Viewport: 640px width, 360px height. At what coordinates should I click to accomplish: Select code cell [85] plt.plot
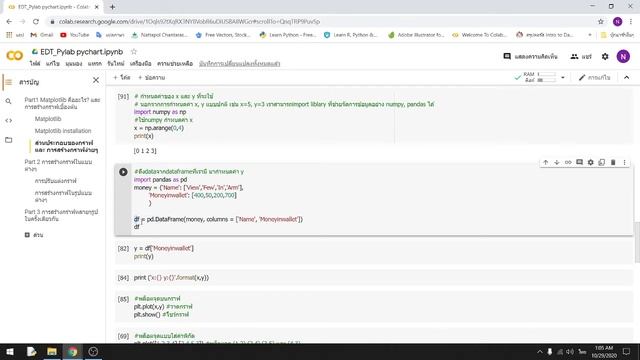point(373,307)
